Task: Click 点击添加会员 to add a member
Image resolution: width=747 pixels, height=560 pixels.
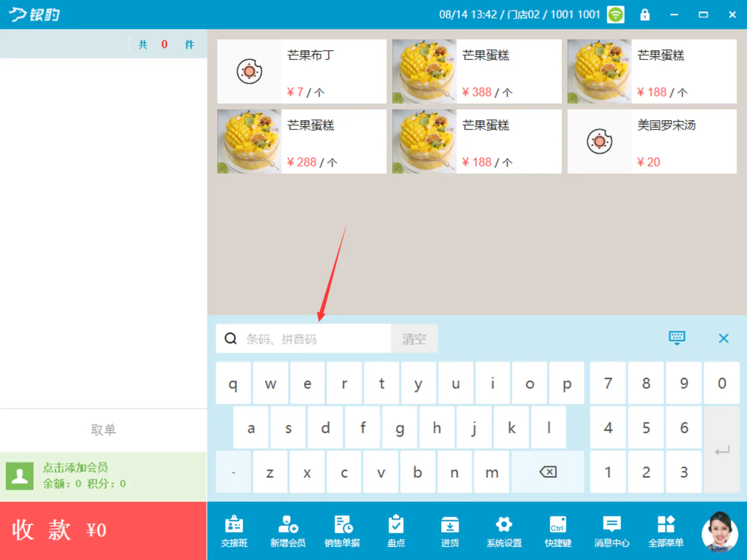Action: pyautogui.click(x=75, y=467)
